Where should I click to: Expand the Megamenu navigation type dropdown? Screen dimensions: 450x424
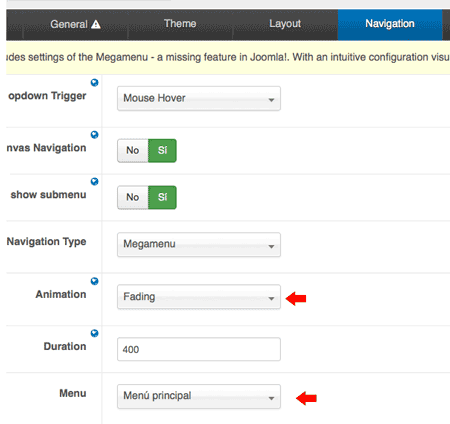[199, 245]
